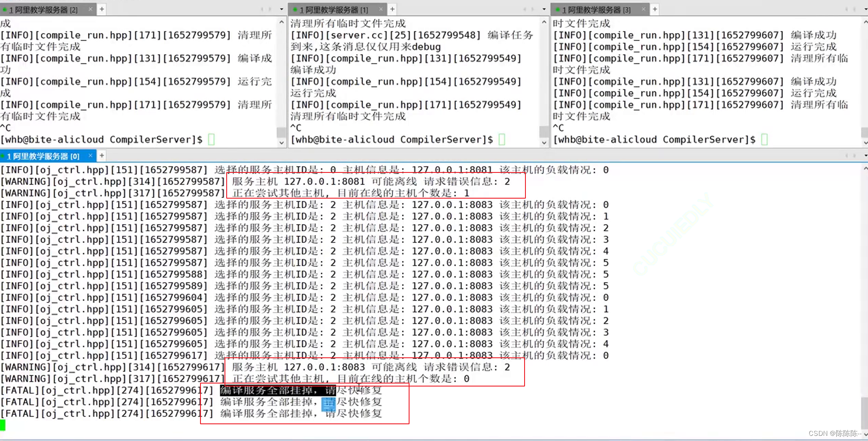868x441 pixels.
Task: Close the 阿里教学服务器 [3] tab
Action: coord(643,9)
